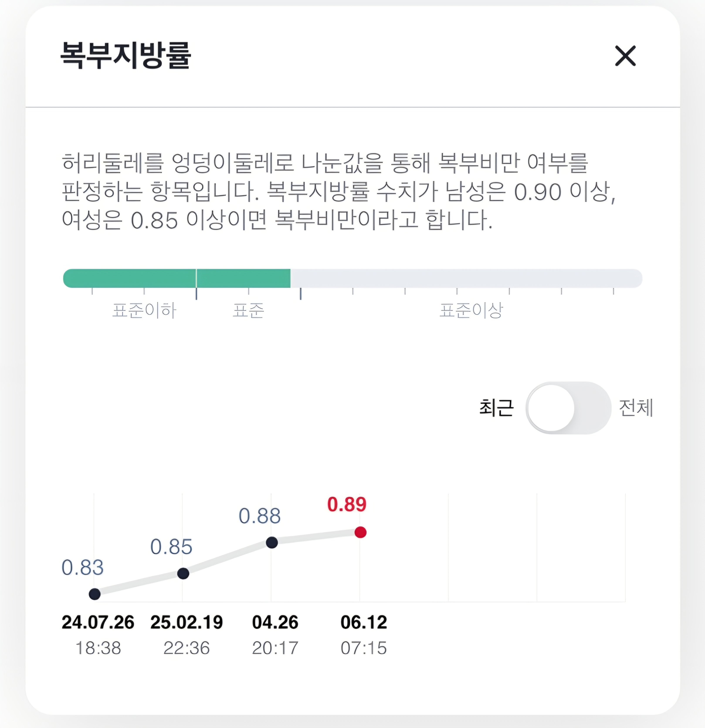Click the red 0.89 value label
The height and width of the screenshot is (728, 705).
347,504
